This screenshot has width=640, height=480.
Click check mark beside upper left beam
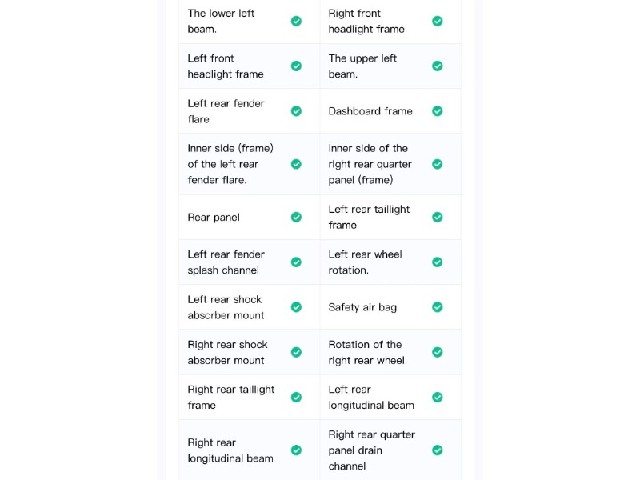[x=437, y=66]
